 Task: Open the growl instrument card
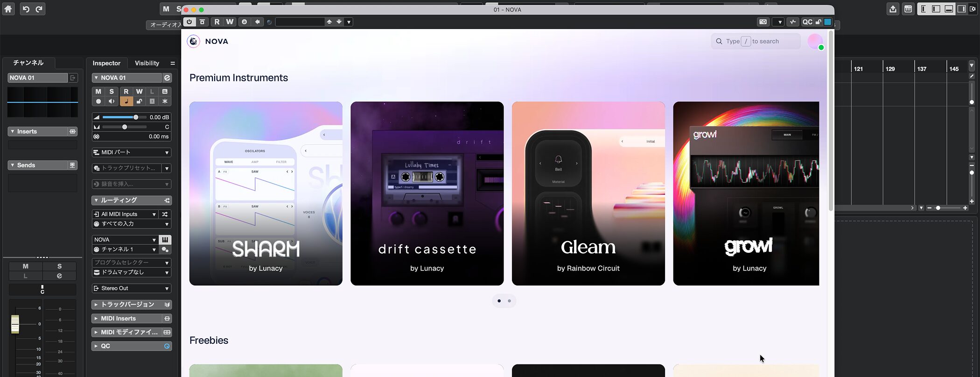coord(746,193)
